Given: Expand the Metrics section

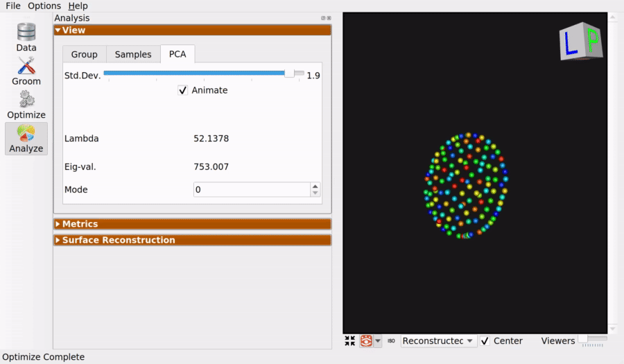Looking at the screenshot, I should 192,224.
